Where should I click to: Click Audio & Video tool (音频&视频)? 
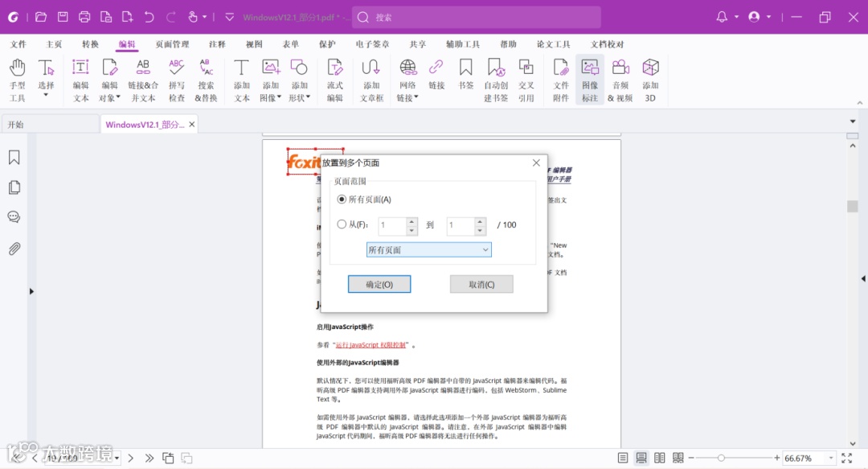click(x=620, y=80)
